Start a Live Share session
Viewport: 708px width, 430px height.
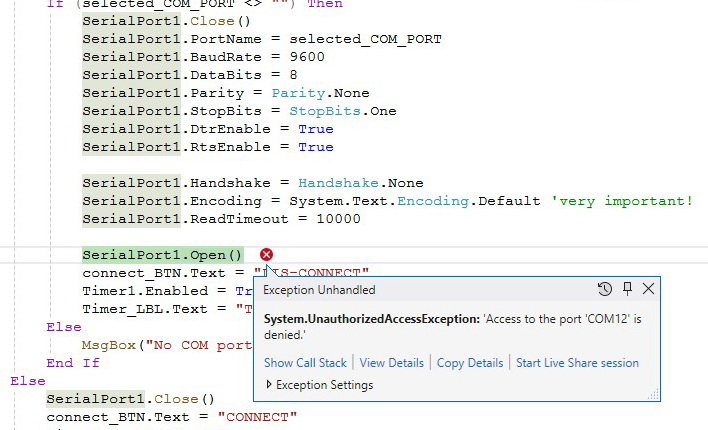pyautogui.click(x=577, y=363)
